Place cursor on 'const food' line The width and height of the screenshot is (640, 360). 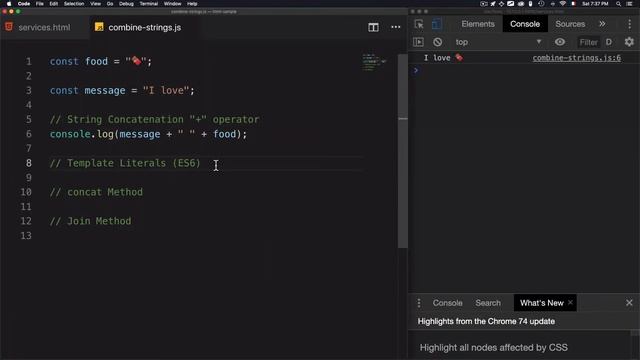click(101, 62)
